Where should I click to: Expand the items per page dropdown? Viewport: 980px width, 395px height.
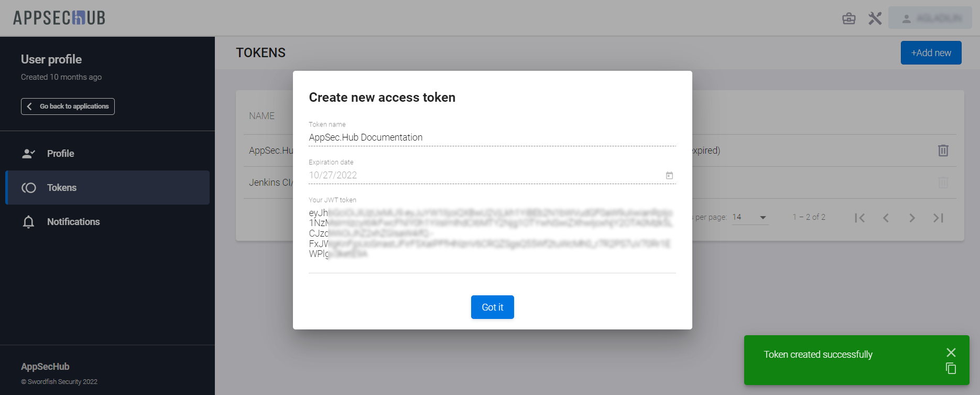pyautogui.click(x=763, y=217)
